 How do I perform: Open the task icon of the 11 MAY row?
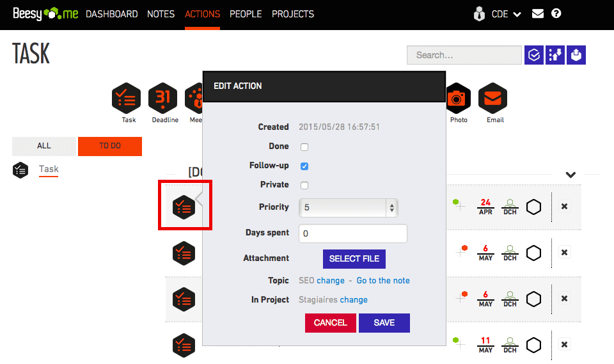tap(184, 345)
